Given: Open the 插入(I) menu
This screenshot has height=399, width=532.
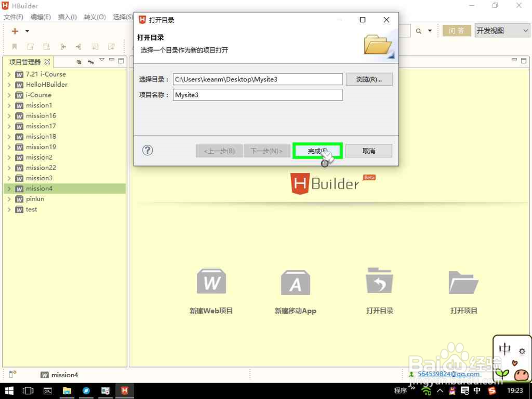Looking at the screenshot, I should tap(67, 17).
